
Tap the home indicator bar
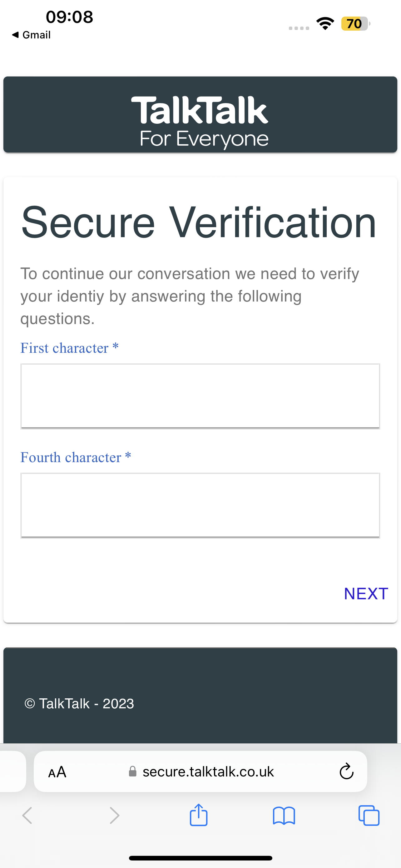[x=200, y=858]
